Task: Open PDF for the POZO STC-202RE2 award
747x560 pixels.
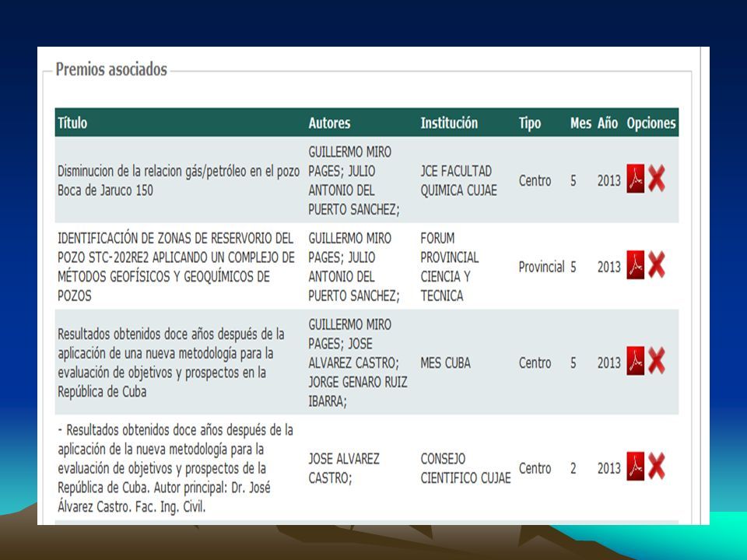Action: pyautogui.click(x=635, y=264)
